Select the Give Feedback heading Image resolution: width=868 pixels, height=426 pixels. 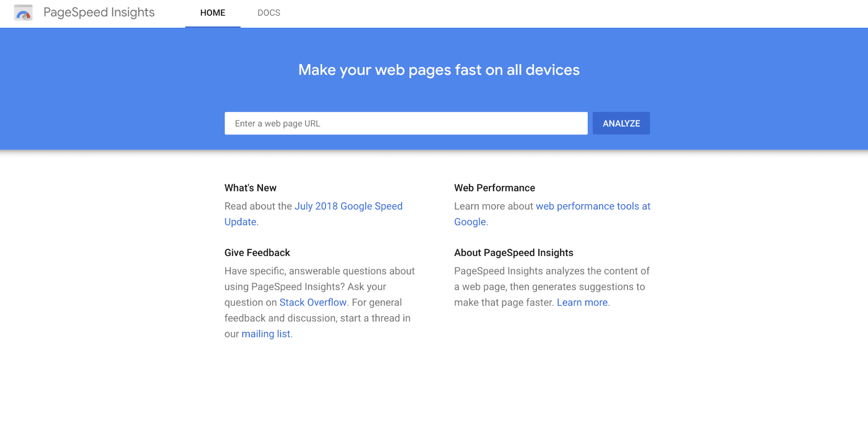coord(257,253)
